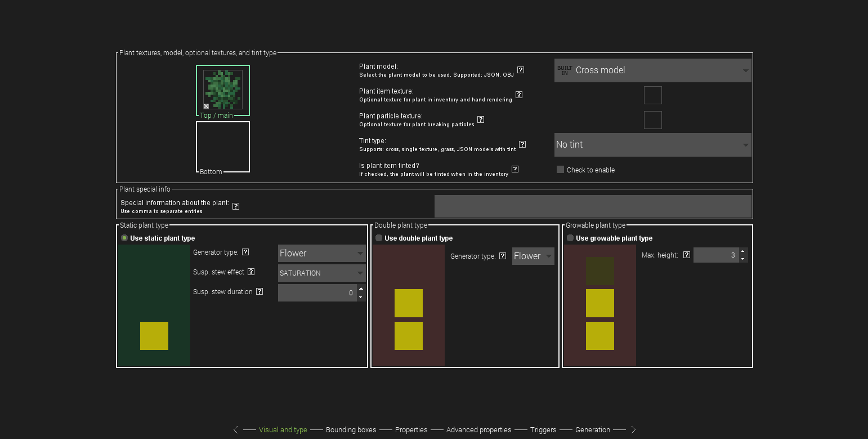The image size is (868, 439).
Task: Tick the 'Check to enable' tint checkbox
Action: [560, 169]
